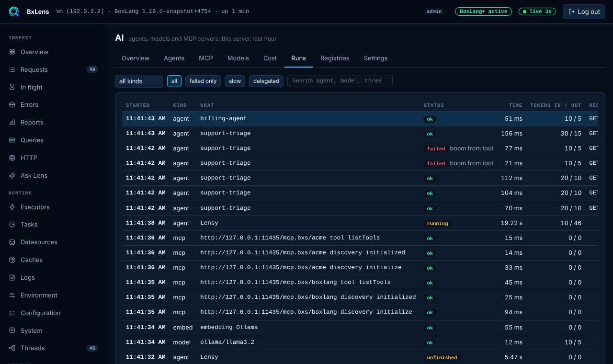Switch to the MCP tab
The image size is (613, 364).
pyautogui.click(x=206, y=58)
